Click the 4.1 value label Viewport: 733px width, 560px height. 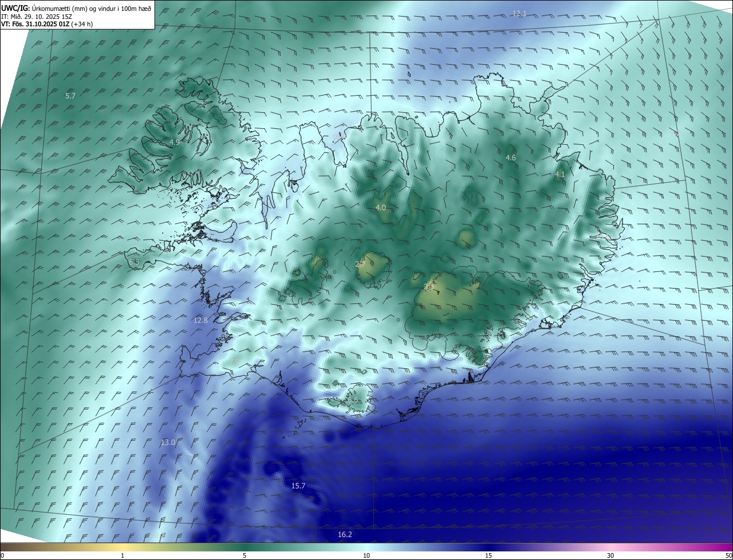click(x=560, y=174)
